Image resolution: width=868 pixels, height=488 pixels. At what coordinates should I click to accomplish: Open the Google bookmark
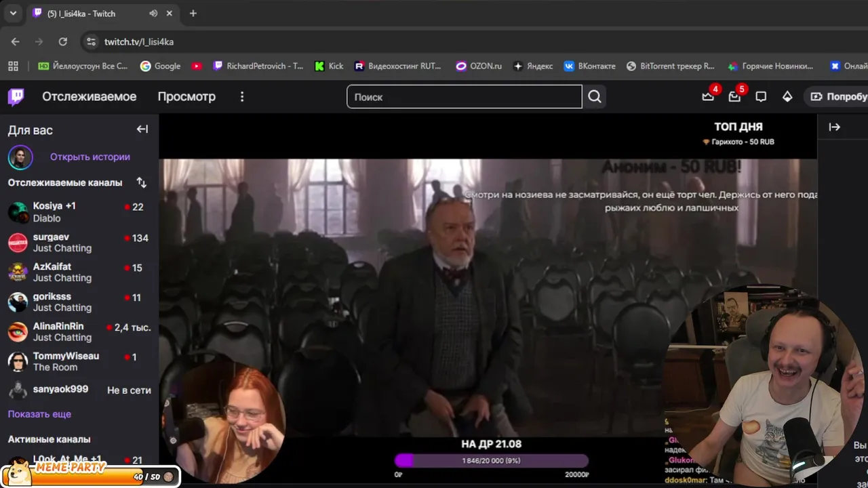tap(161, 66)
